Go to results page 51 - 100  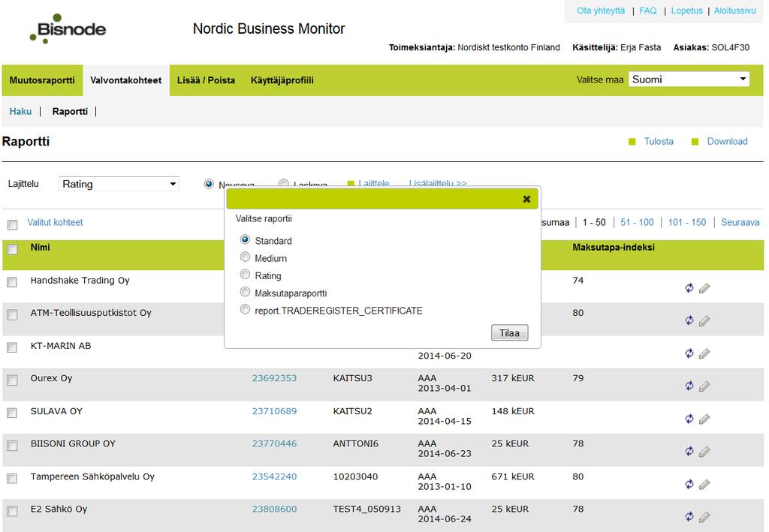click(637, 222)
